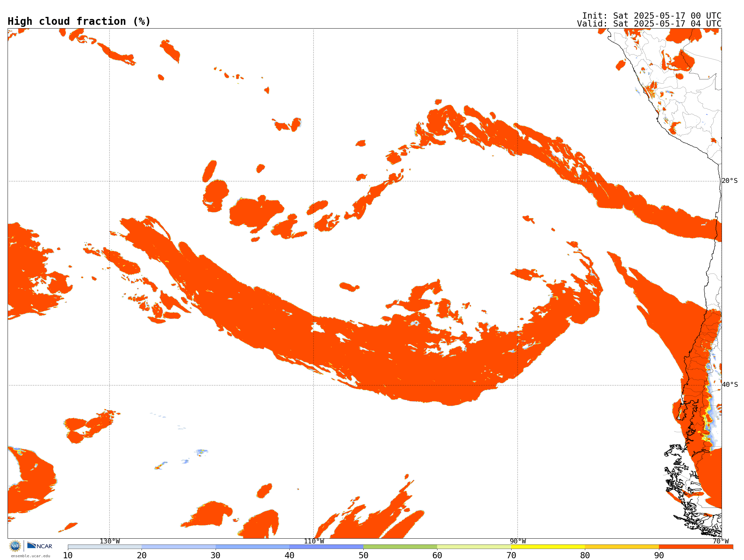
Task: Select the 50-60 green colorbar segment
Action: [x=400, y=547]
